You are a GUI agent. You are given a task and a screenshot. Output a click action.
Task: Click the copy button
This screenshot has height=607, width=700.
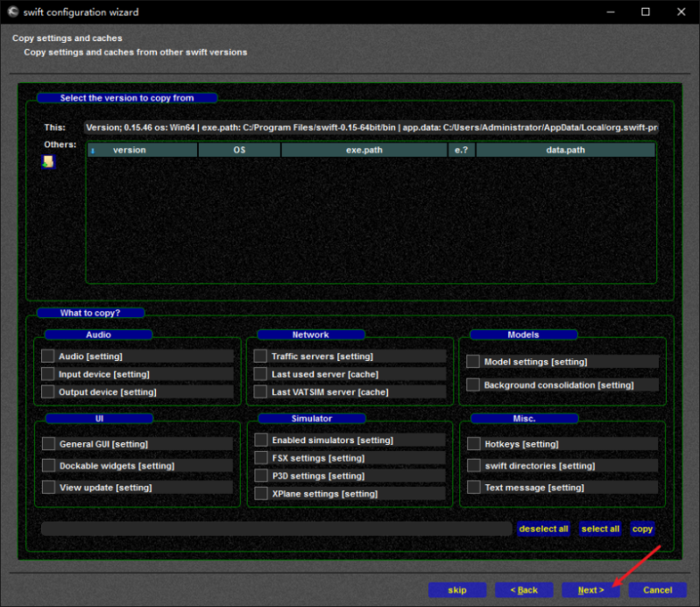[642, 529]
